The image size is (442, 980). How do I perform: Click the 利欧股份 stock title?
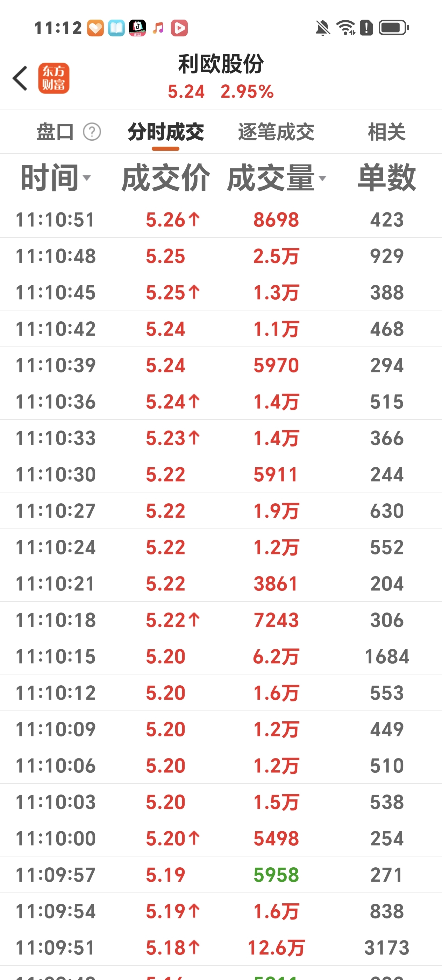click(x=221, y=64)
